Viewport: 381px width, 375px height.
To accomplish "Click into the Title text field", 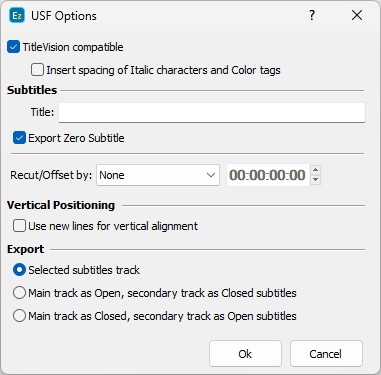I will (212, 112).
